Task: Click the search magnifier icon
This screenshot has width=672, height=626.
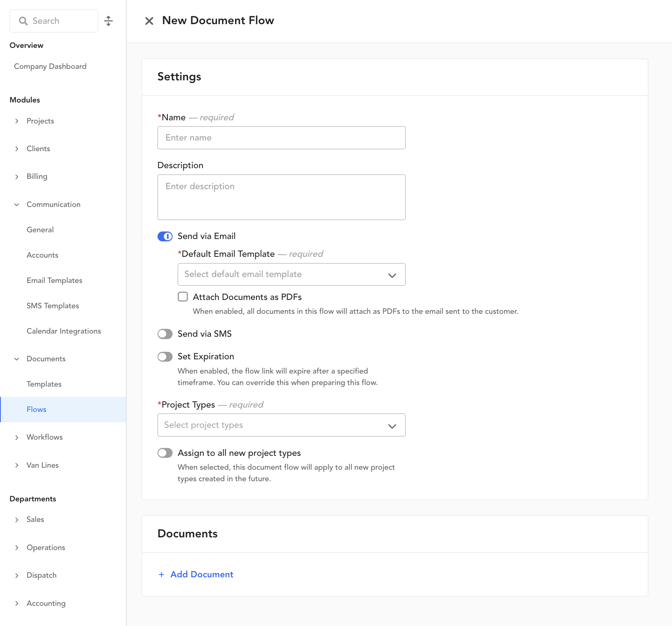Action: [x=23, y=21]
